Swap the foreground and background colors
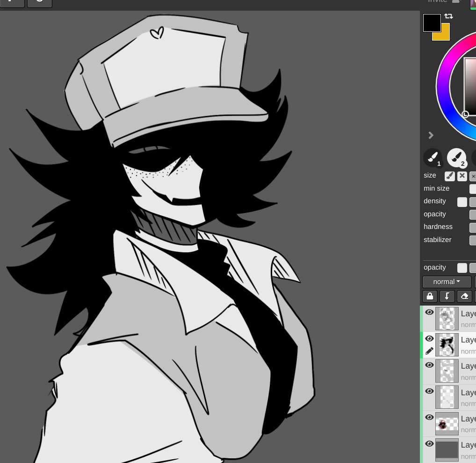The width and height of the screenshot is (476, 463). [x=448, y=16]
